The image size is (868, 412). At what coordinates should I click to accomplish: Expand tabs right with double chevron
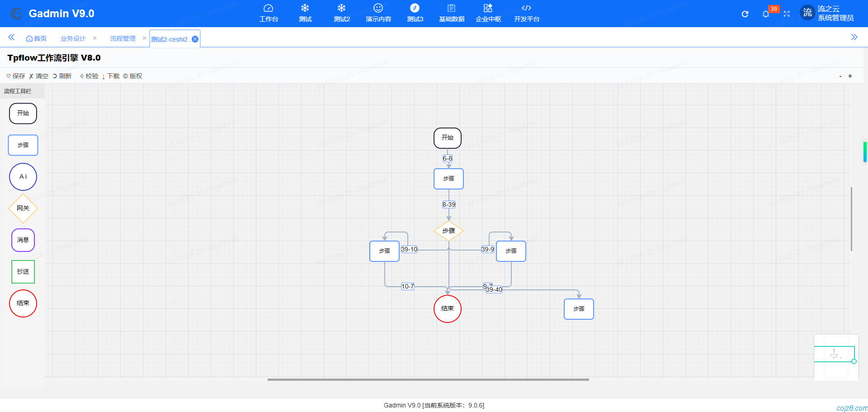click(854, 38)
